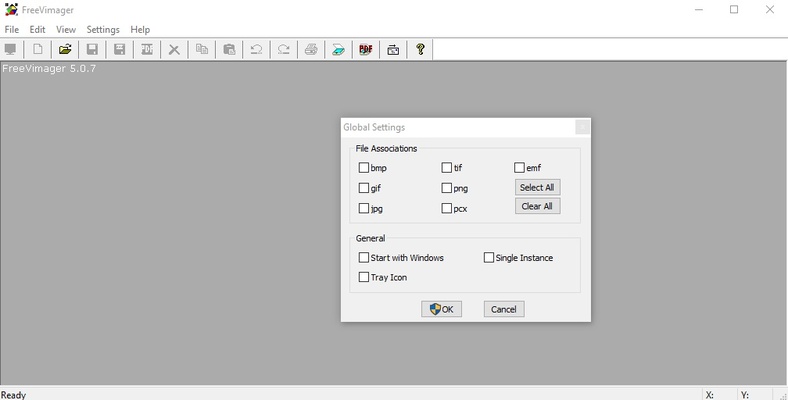Click the Copy toolbar icon
Screen dimensions: 788x400
tap(202, 49)
